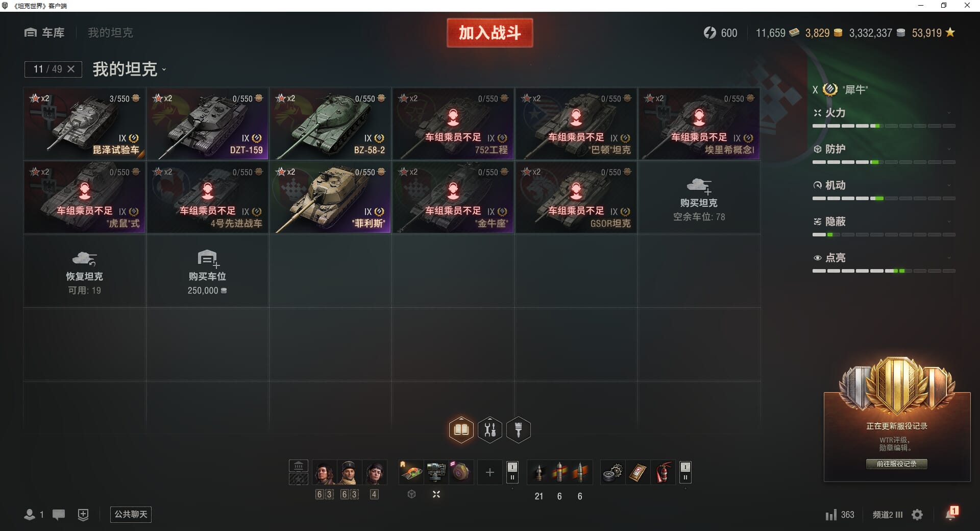Toggle the ammunition loadout switch
The image size is (980, 531).
tap(685, 472)
